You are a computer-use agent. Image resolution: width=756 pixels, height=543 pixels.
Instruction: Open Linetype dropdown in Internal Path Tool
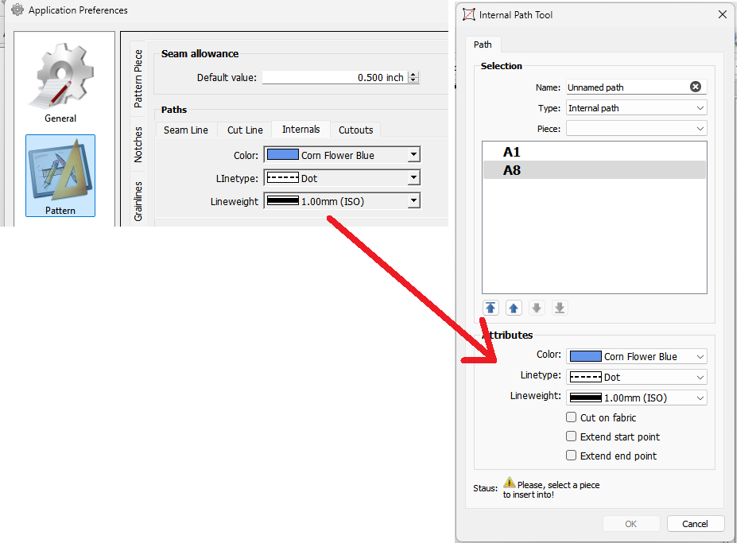[637, 378]
